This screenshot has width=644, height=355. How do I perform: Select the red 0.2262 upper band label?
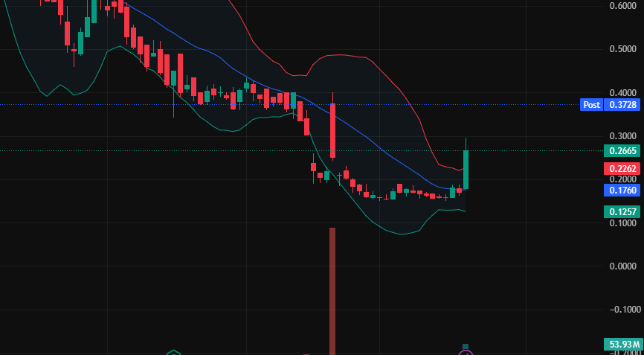[622, 168]
